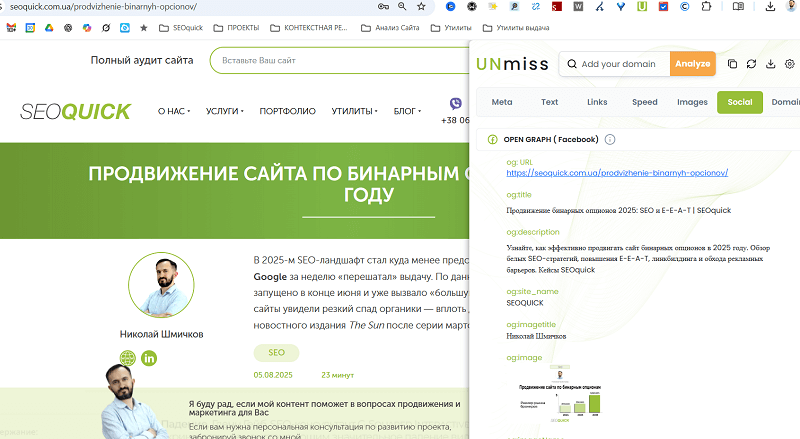The height and width of the screenshot is (439, 800).
Task: Open the red 'S' browser extension
Action: point(557,7)
